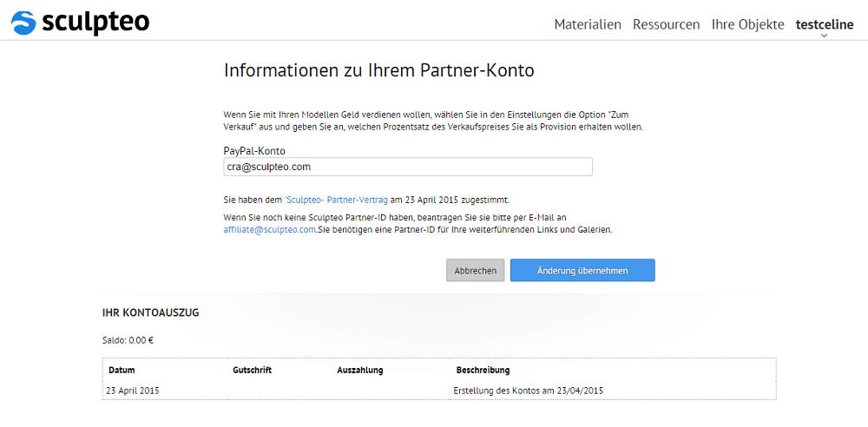Focus the PayPal-Konto email field
Screen dimensions: 868x427
[408, 167]
